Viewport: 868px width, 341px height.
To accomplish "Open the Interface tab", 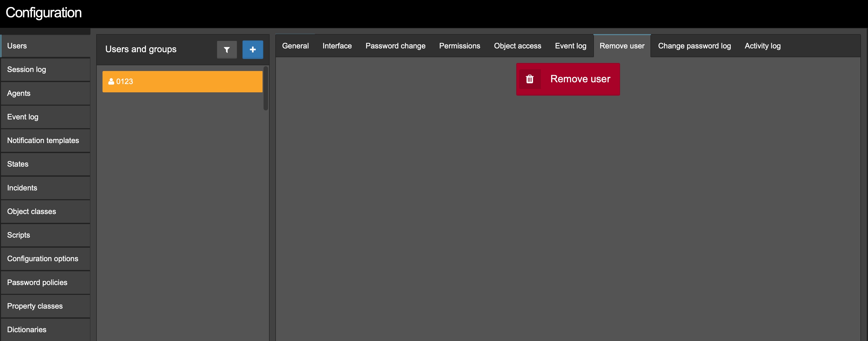I will tap(337, 46).
